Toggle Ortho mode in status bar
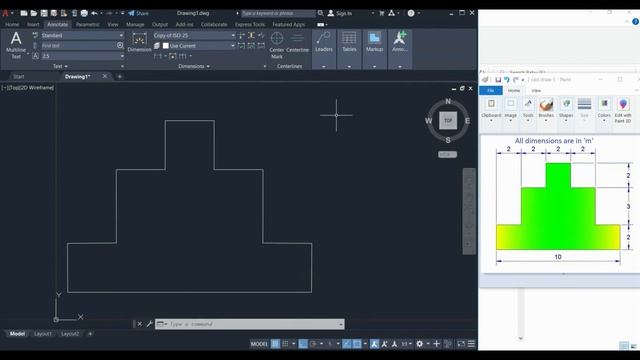Viewport: 640px width, 360px height. tap(303, 344)
